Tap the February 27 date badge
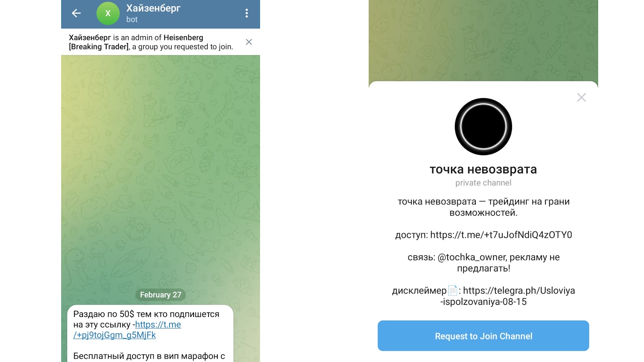Screen dimensions: 644x362 (161, 295)
